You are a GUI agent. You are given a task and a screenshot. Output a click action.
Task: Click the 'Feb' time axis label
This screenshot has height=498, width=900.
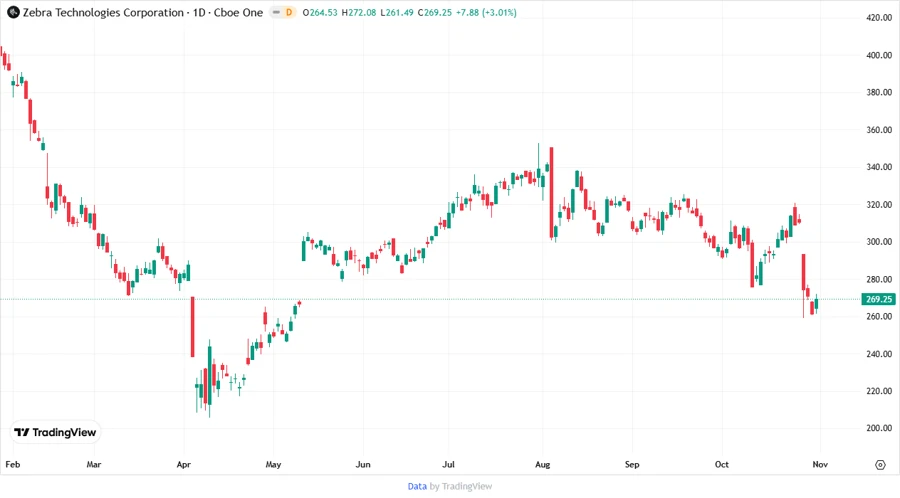pos(13,464)
